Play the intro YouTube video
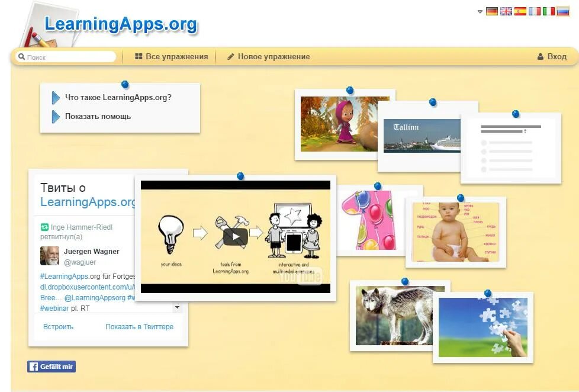 tap(236, 237)
